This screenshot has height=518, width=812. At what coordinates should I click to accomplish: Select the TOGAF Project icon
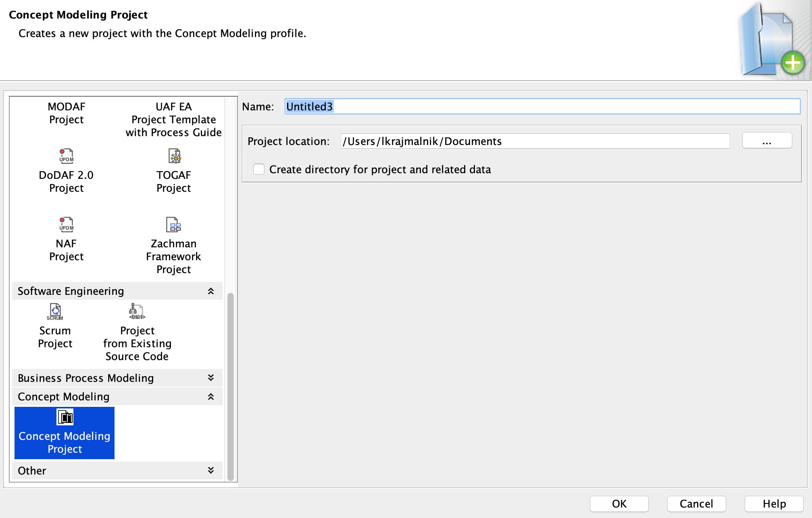coord(173,169)
